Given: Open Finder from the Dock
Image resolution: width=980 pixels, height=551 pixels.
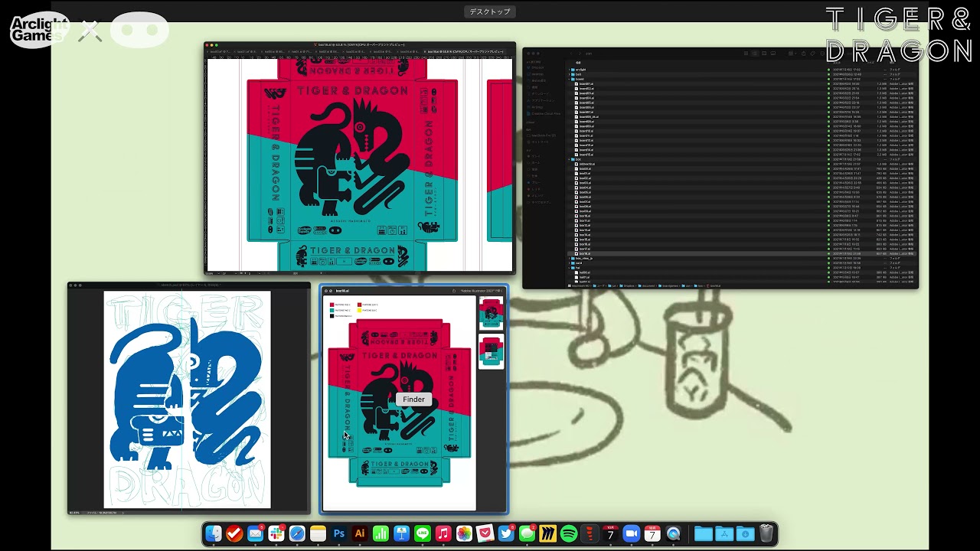Looking at the screenshot, I should 214,533.
